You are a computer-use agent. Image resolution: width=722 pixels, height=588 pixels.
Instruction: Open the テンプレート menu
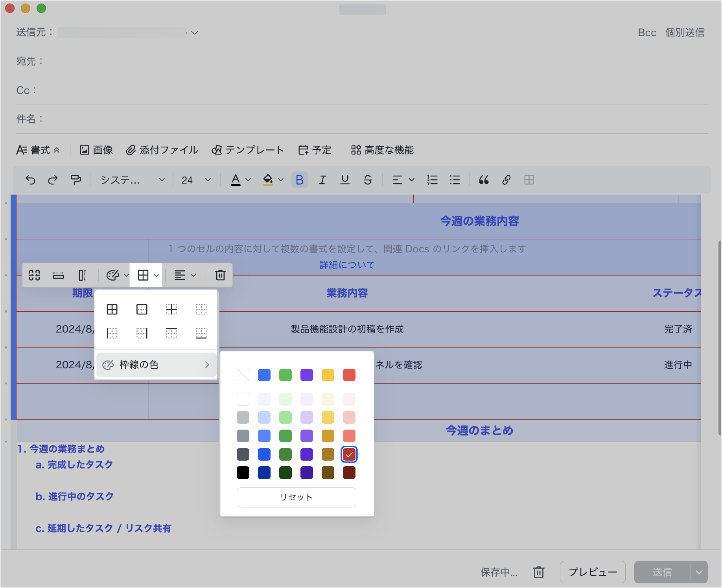click(247, 150)
